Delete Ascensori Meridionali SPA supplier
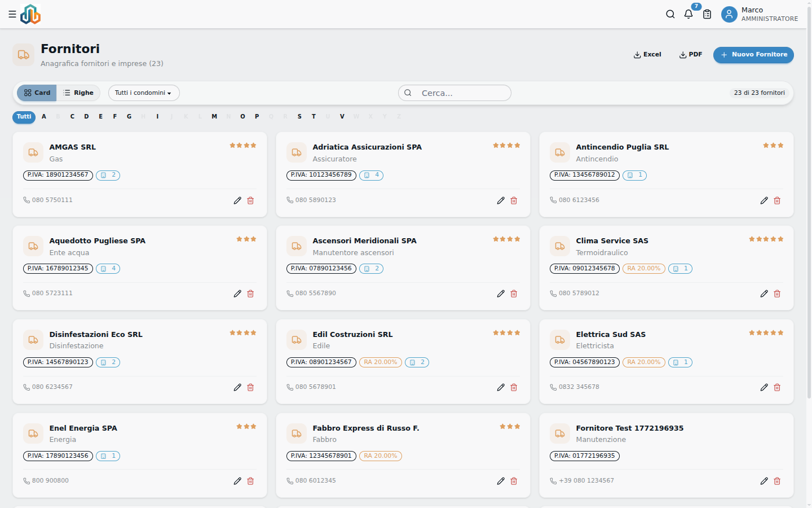 514,294
